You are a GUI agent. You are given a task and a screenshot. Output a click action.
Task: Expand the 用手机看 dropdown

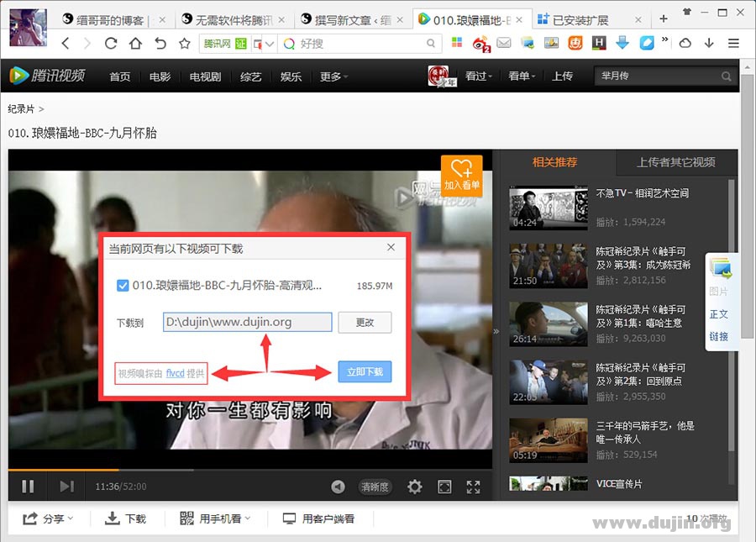(216, 518)
